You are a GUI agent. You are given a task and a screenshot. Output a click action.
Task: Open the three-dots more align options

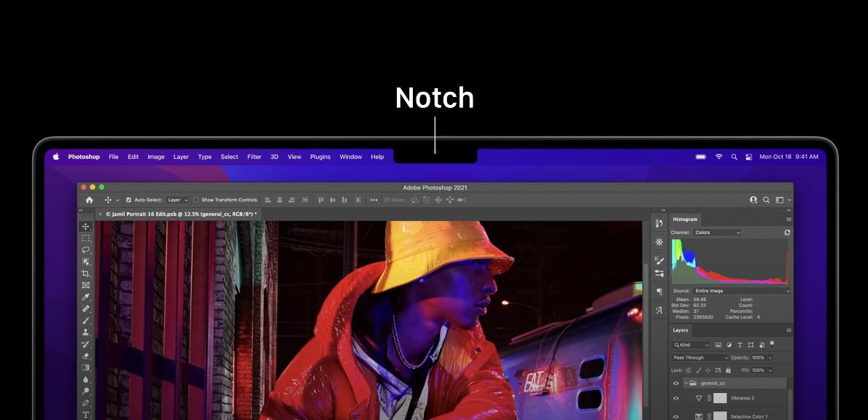pos(373,200)
